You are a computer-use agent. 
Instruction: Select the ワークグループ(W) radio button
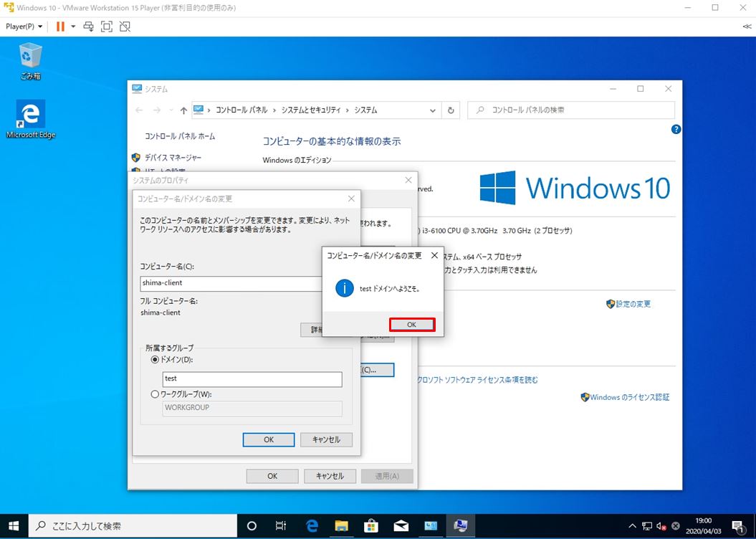pyautogui.click(x=155, y=394)
